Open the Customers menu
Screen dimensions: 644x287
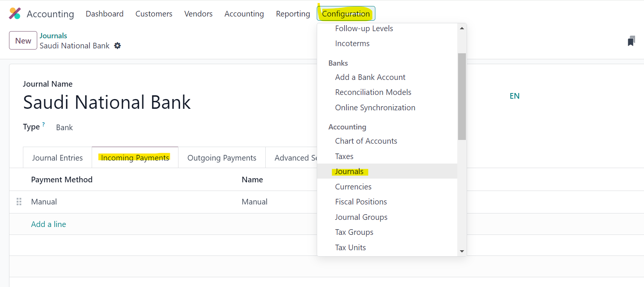point(154,14)
